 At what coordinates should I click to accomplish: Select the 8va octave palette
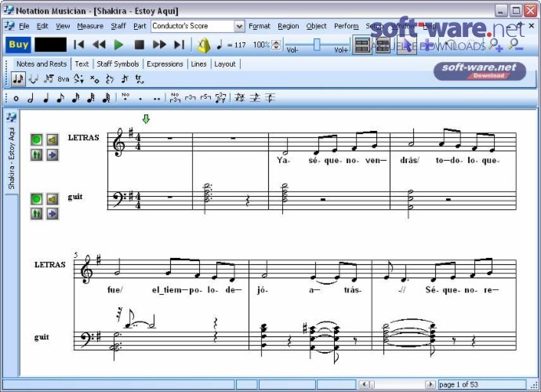pyautogui.click(x=64, y=79)
